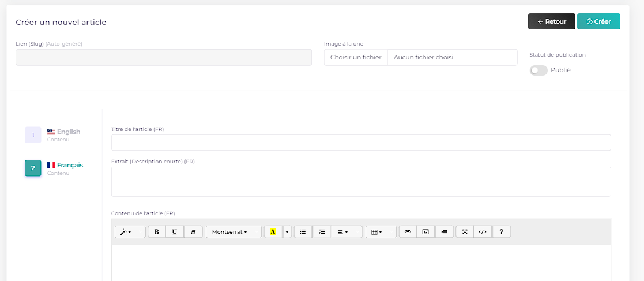Select the Français content tab
Screen dimensions: 644x281
click(x=65, y=168)
